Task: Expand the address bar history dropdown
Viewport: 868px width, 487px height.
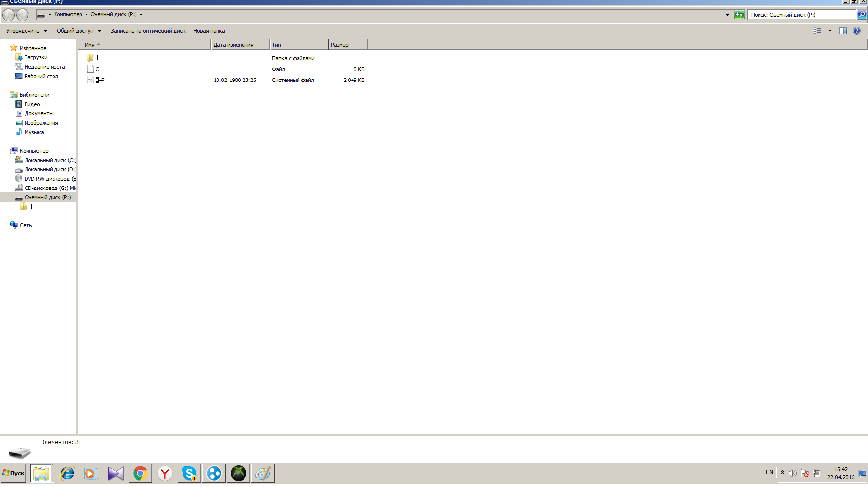Action: 727,15
